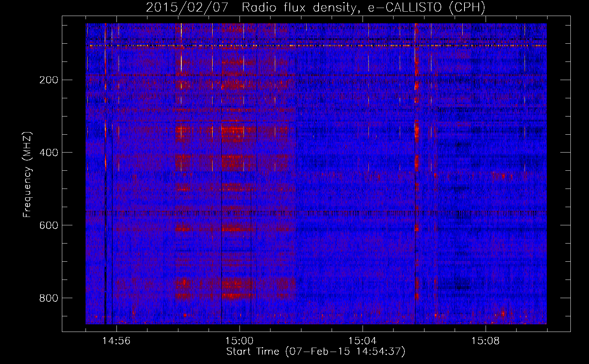Click the plot title '2015/02/07 Radio flux density'
589x364 pixels.
pos(316,8)
